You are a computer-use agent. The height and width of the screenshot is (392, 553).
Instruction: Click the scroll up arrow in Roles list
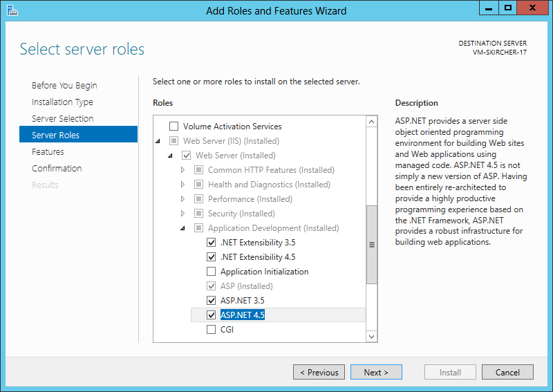pyautogui.click(x=371, y=122)
